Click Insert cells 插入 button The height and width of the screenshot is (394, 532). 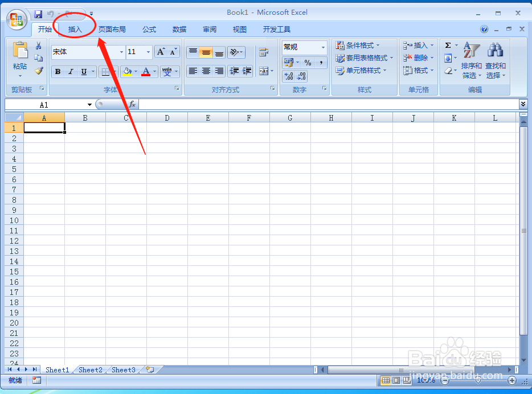[418, 46]
